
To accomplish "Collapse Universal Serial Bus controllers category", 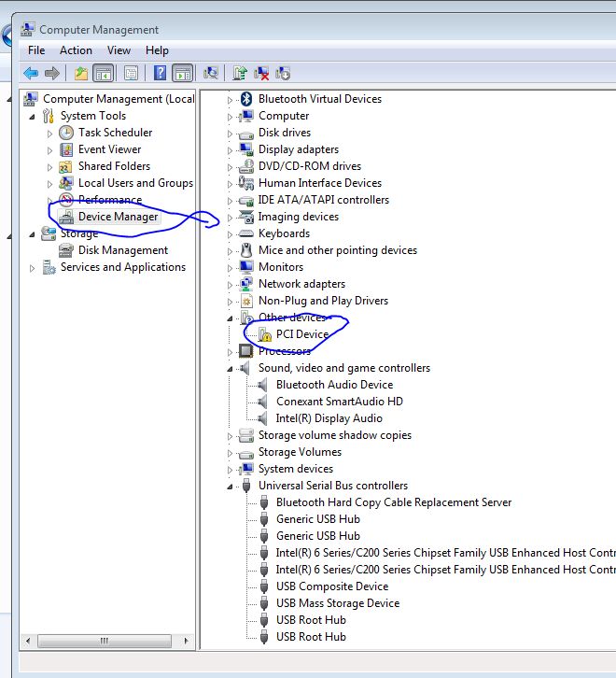I will (x=230, y=487).
